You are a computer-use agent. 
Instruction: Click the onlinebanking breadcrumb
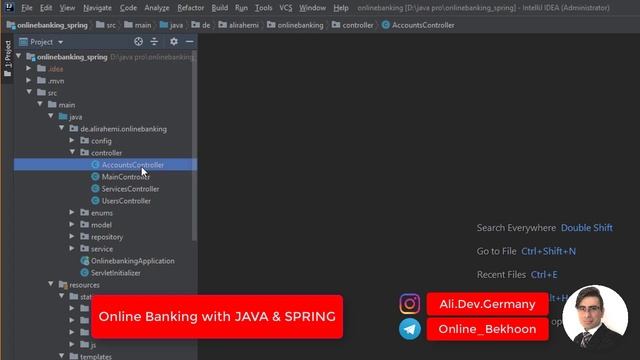(295, 25)
